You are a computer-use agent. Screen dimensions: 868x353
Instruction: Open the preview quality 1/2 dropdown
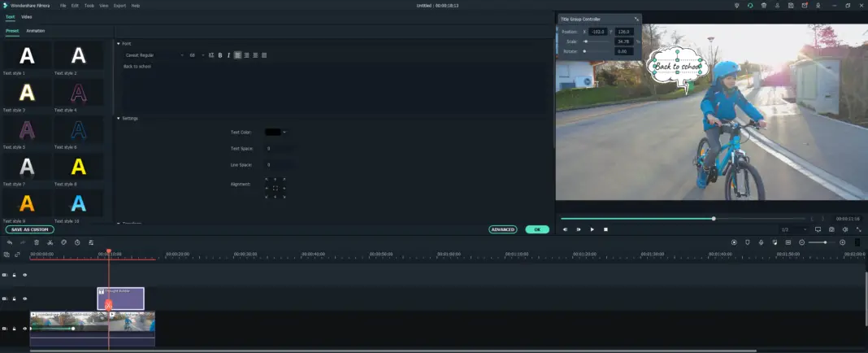(792, 229)
